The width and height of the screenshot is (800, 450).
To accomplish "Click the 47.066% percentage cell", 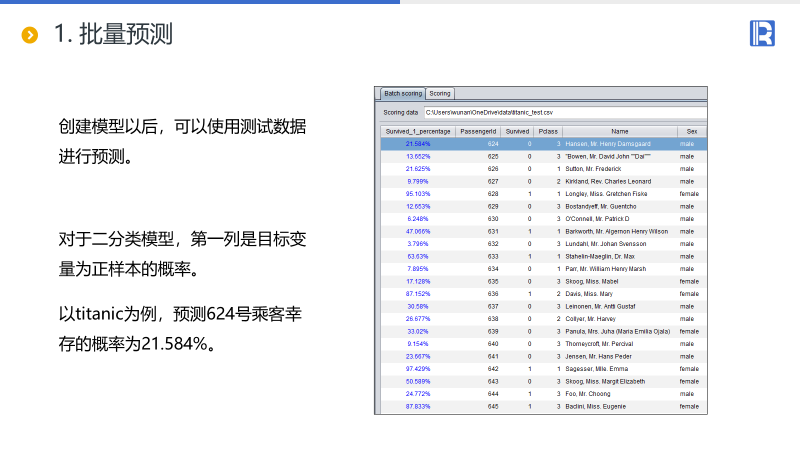I will (418, 231).
